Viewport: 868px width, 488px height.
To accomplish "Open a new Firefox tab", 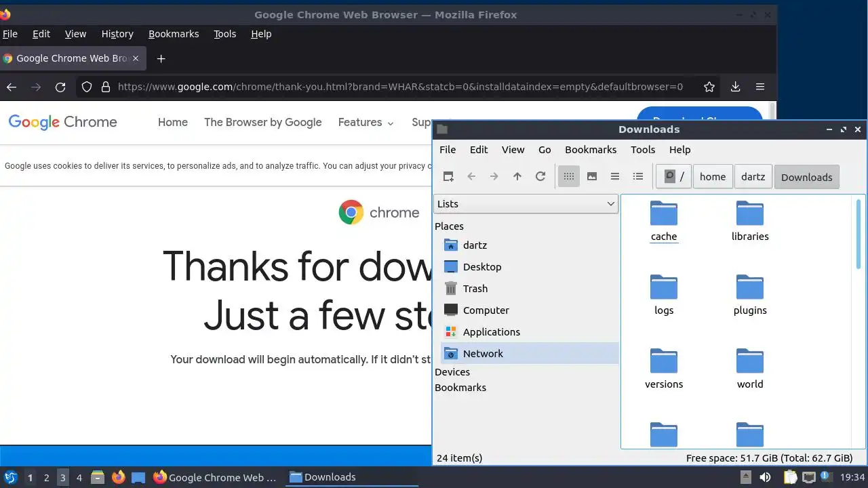I will click(161, 59).
